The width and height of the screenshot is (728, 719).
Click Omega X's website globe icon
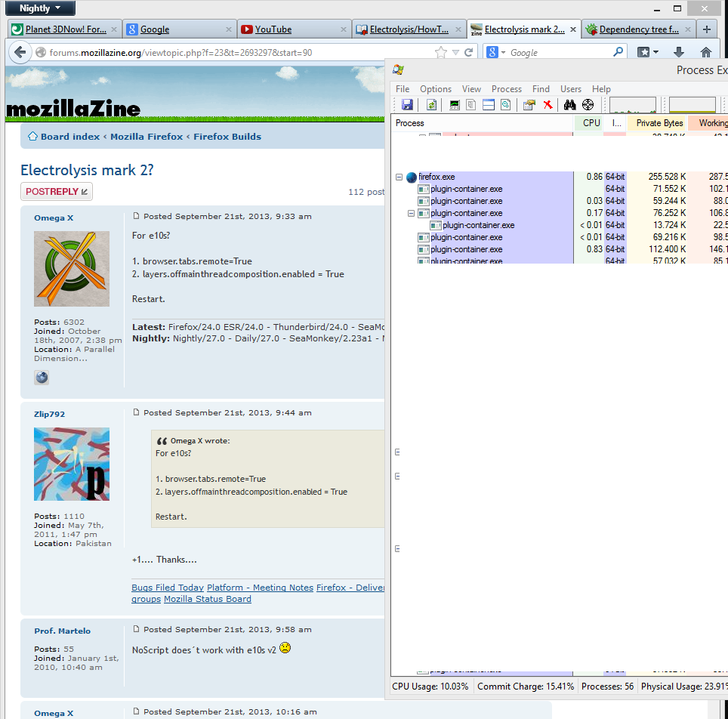(x=42, y=377)
